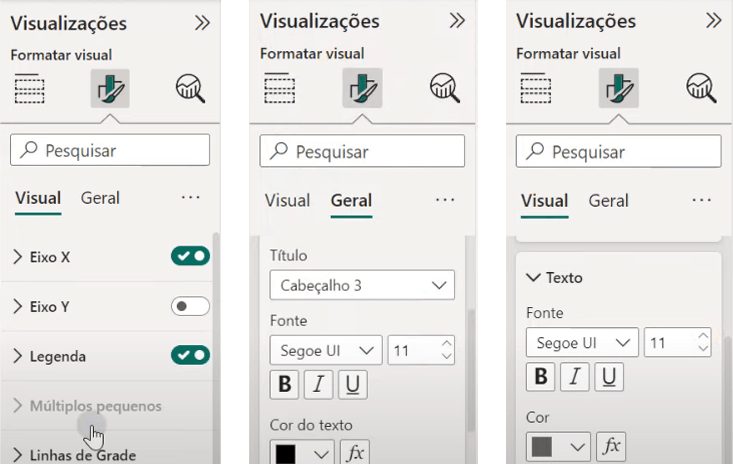Collapse the middle Visualizações panel with double arrows

457,20
